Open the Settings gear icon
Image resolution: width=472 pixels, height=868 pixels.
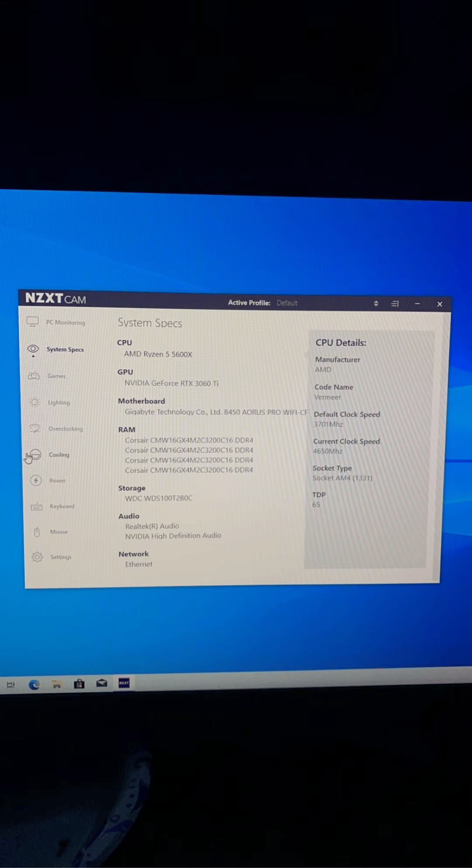click(37, 557)
